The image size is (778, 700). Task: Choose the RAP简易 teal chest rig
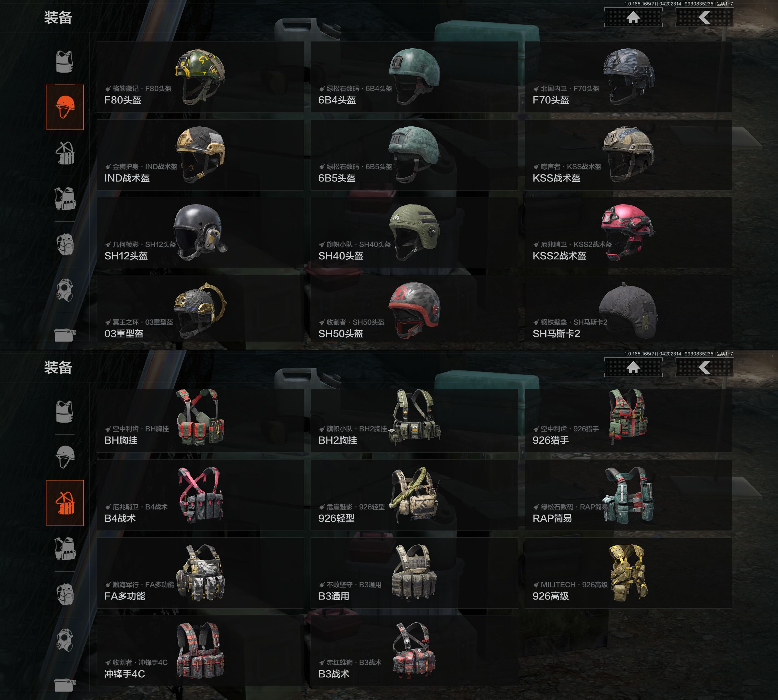coord(628,496)
